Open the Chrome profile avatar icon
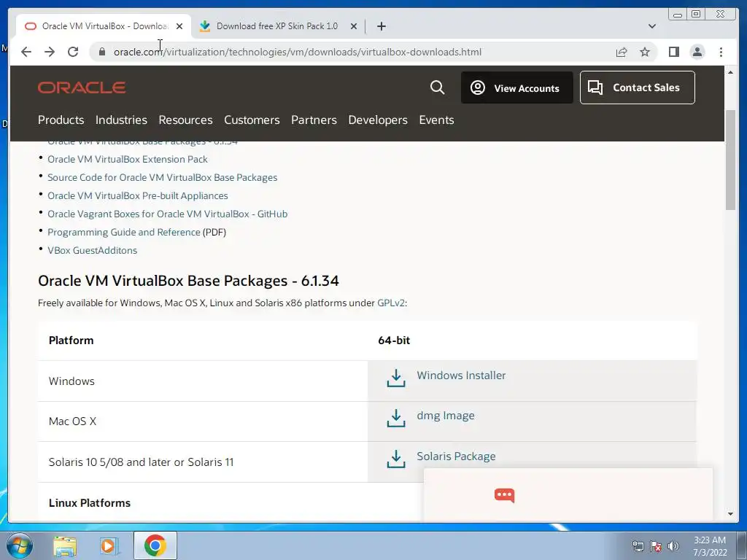Image resolution: width=747 pixels, height=560 pixels. pyautogui.click(x=697, y=52)
